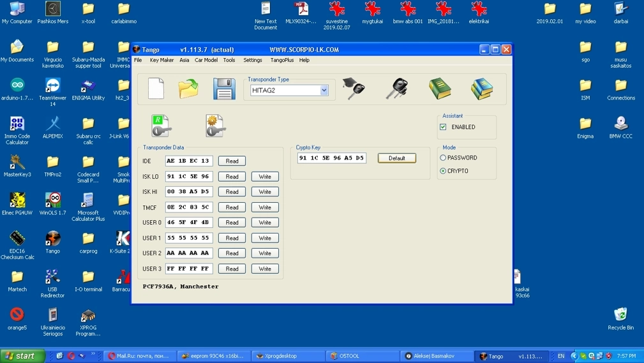Select CRYPTO mode radio button
The height and width of the screenshot is (363, 644).
click(443, 171)
